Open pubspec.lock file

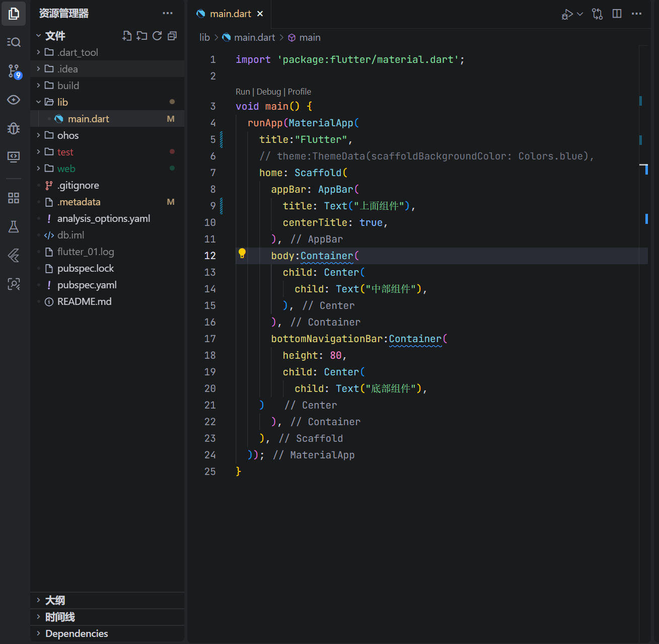click(107, 268)
